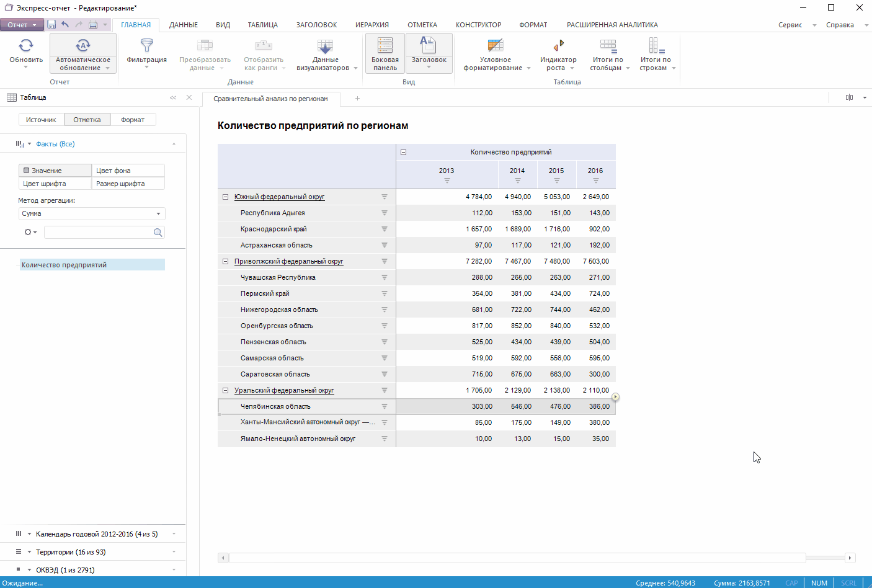
Task: Expand Территории dimension section
Action: coord(174,552)
